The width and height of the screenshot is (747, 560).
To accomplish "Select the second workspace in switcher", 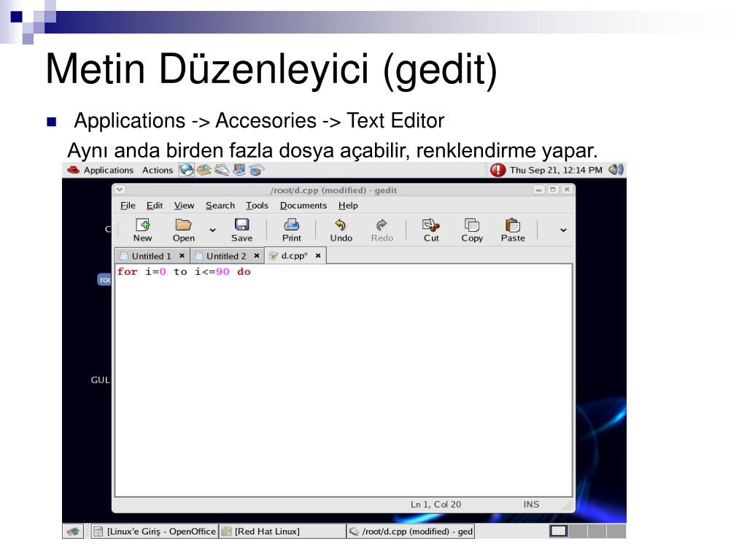I will pyautogui.click(x=578, y=531).
